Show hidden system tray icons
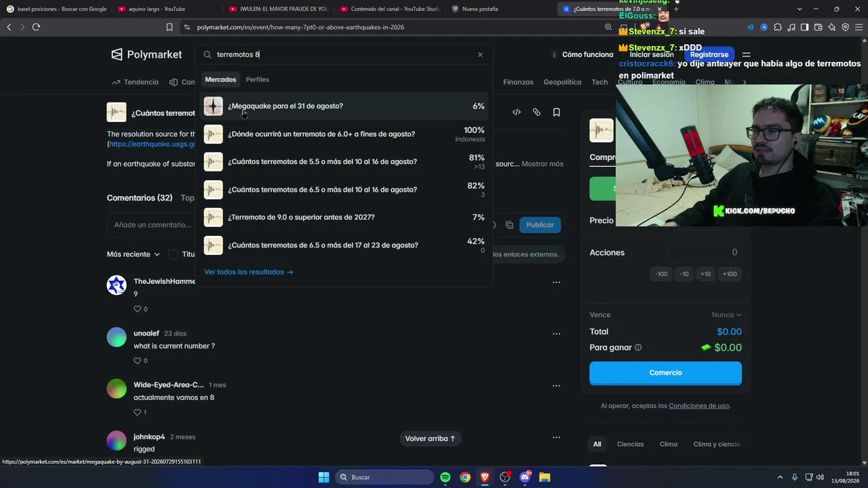Image resolution: width=868 pixels, height=488 pixels. coord(780,477)
